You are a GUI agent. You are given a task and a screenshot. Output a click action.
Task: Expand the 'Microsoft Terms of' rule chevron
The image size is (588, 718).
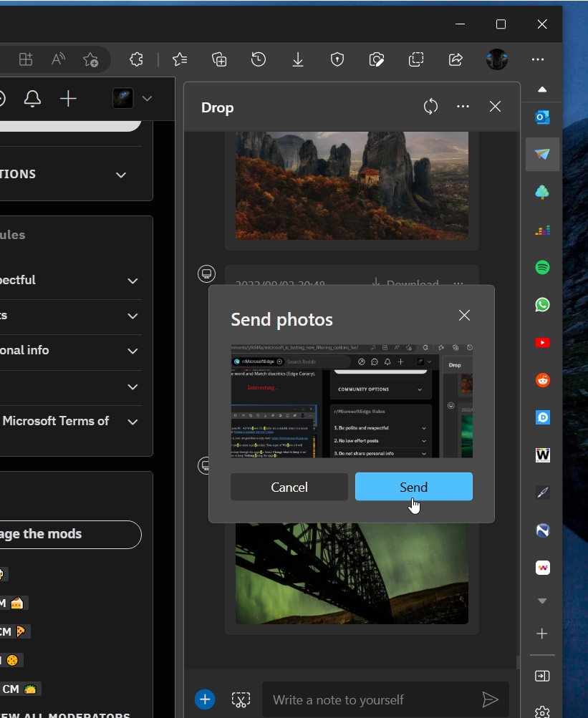click(x=132, y=422)
